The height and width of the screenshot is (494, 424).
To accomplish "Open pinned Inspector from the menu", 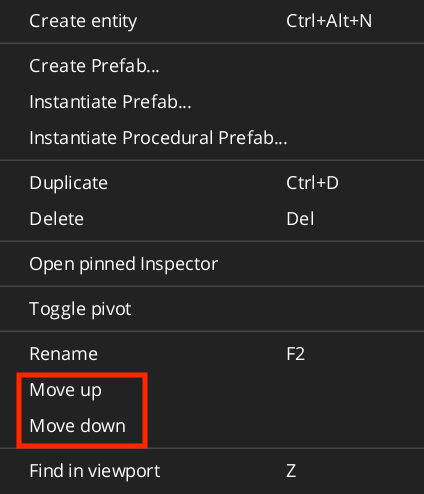I will [212, 264].
